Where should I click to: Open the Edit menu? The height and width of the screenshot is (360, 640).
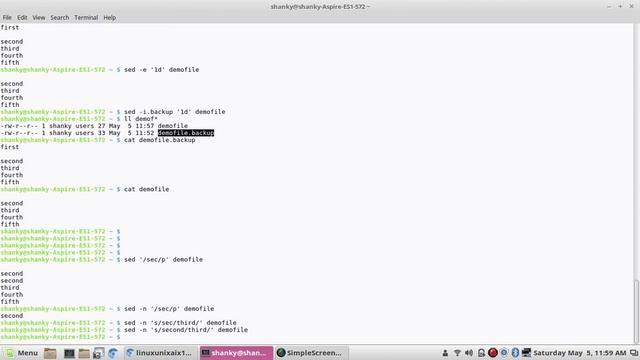(x=22, y=18)
